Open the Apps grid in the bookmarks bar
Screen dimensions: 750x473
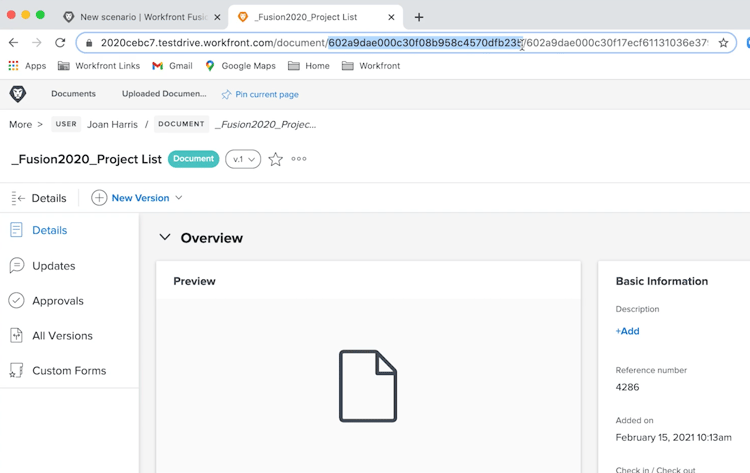[27, 66]
